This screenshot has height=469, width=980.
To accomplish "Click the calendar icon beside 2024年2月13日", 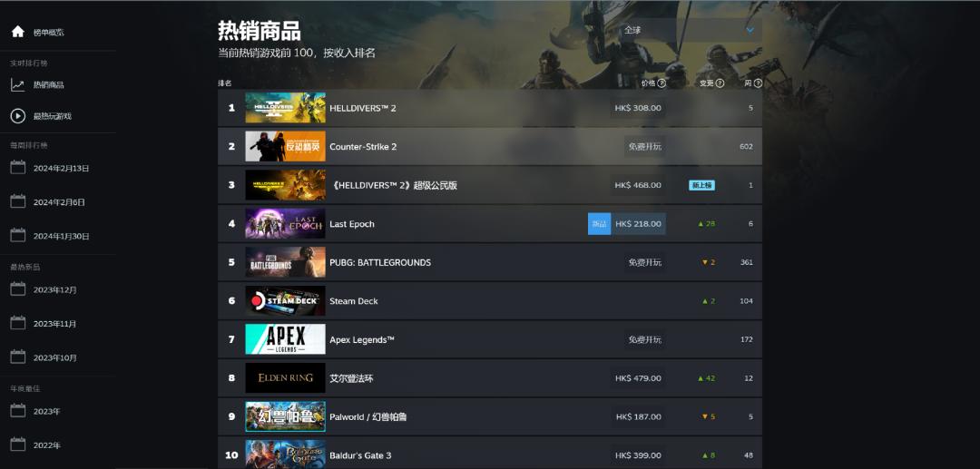I will 17,168.
